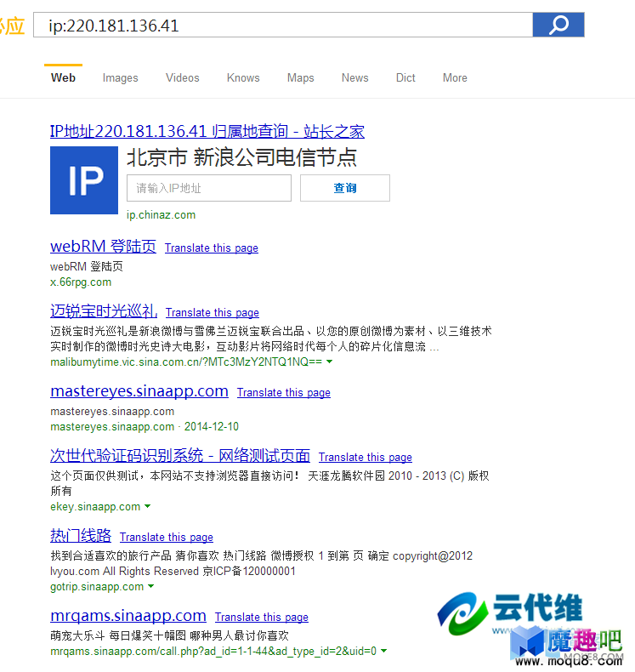635x672 pixels.
Task: Open the 迈锐宝时光巡礼 result
Action: tap(104, 310)
